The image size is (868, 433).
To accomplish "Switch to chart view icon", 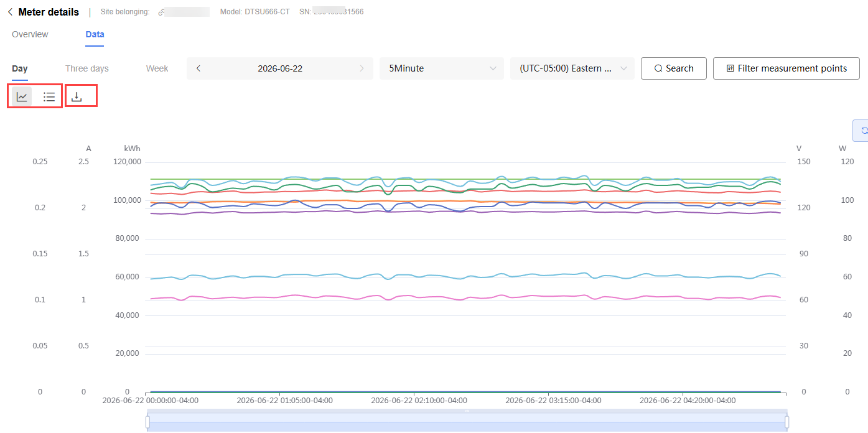I will click(x=22, y=96).
